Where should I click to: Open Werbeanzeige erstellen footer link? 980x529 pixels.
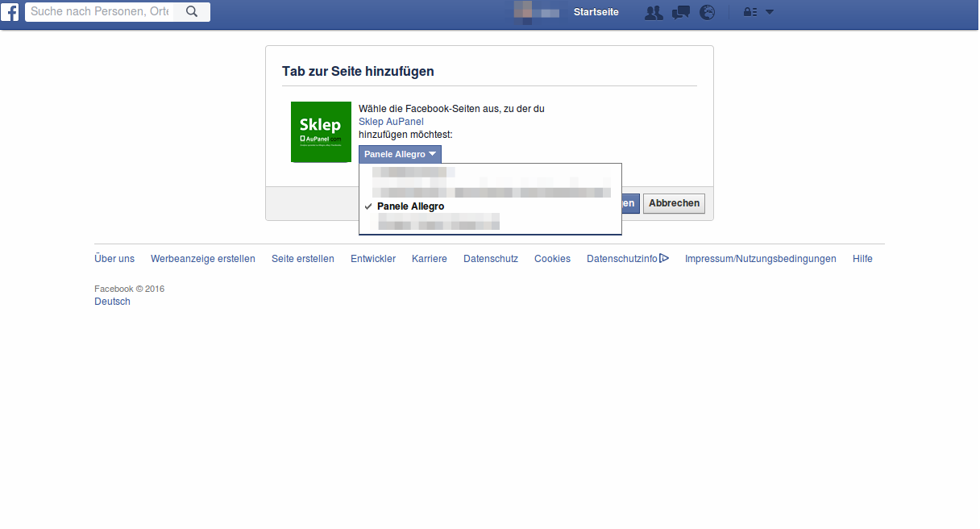tap(203, 259)
